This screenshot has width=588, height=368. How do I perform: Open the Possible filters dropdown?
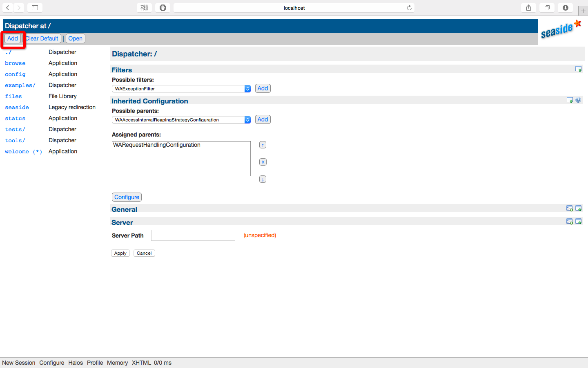(181, 89)
